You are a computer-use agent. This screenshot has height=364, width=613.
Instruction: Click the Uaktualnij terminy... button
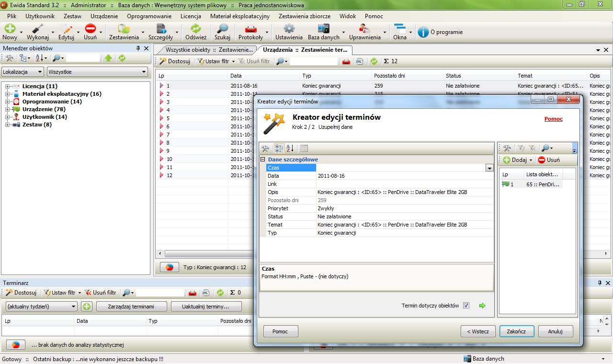tap(206, 307)
